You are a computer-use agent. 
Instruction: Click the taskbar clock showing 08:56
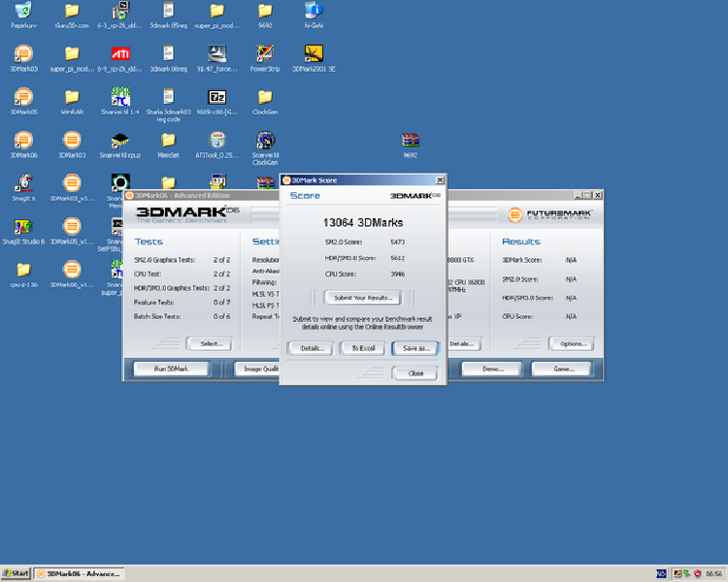[714, 574]
